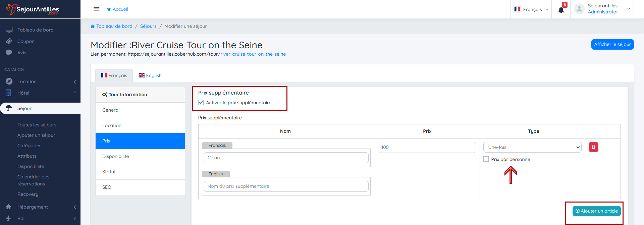This screenshot has width=644, height=225.
Task: Click the hamburger menu icon
Action: pyautogui.click(x=96, y=9)
